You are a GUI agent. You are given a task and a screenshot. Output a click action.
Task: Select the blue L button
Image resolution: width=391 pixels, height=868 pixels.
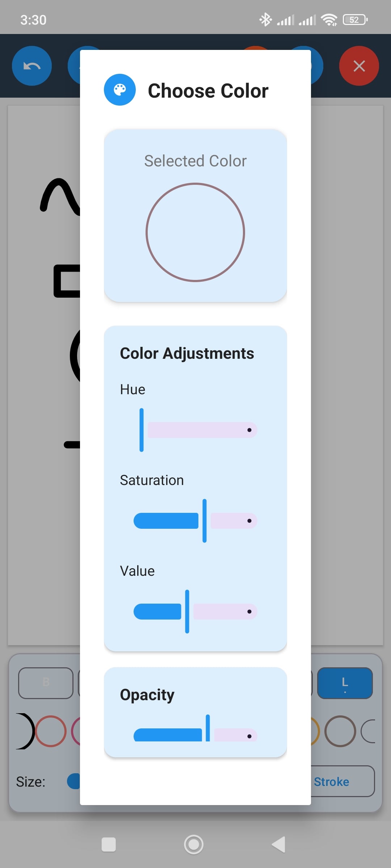point(345,683)
